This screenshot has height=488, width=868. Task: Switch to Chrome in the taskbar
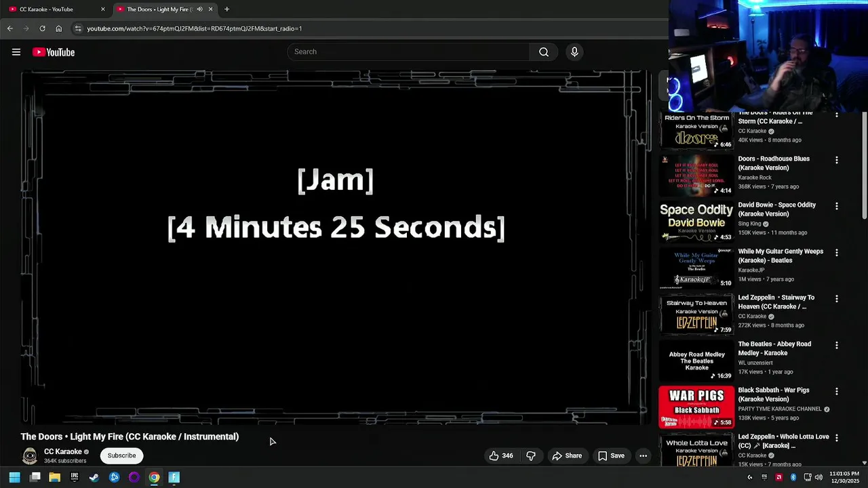(154, 477)
